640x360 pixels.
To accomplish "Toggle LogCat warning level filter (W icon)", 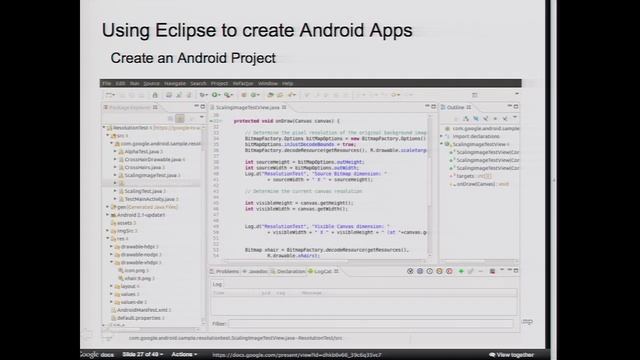I will pyautogui.click(x=440, y=271).
